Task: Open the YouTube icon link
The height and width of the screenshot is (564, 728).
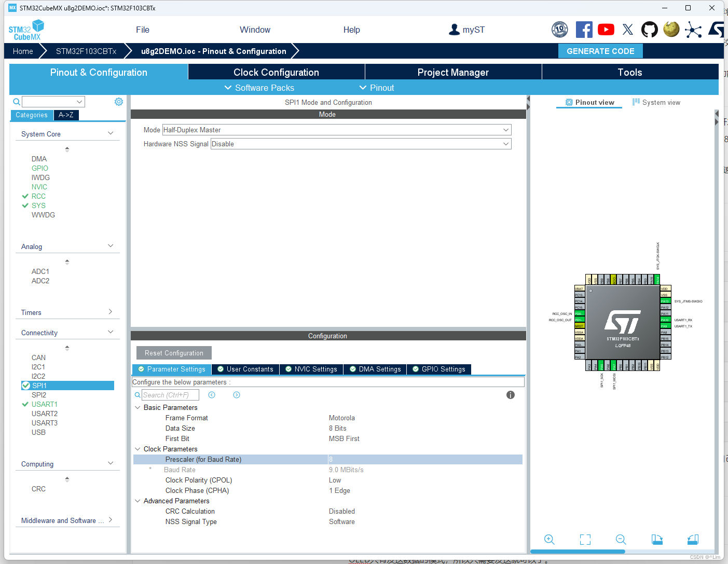Action: (606, 30)
